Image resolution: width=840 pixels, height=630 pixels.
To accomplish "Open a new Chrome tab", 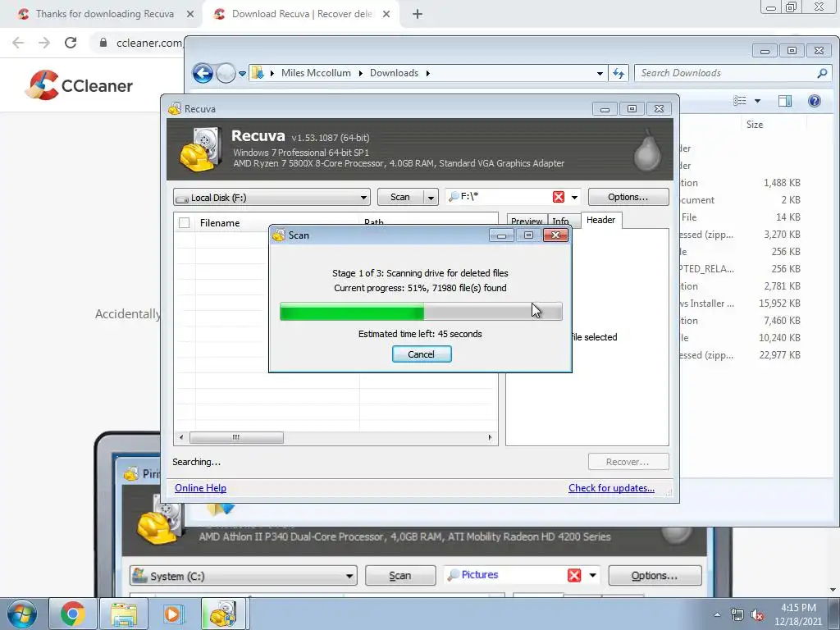I will pyautogui.click(x=418, y=15).
